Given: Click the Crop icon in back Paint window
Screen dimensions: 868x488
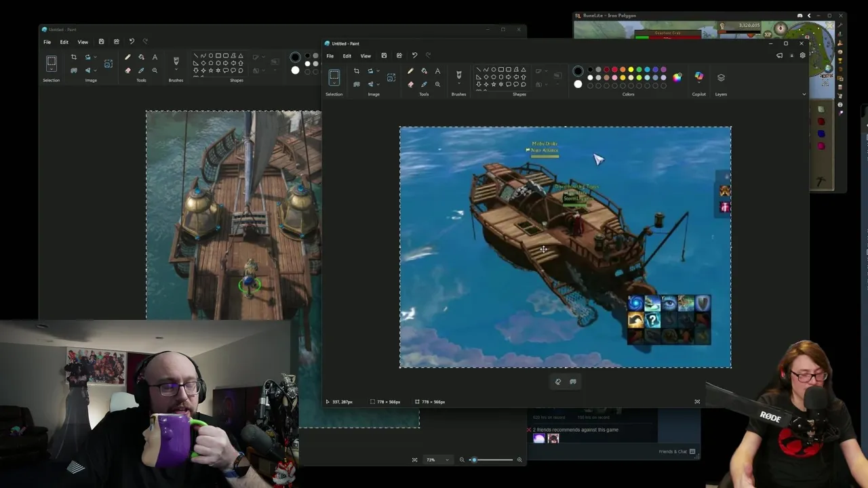Looking at the screenshot, I should pos(74,57).
